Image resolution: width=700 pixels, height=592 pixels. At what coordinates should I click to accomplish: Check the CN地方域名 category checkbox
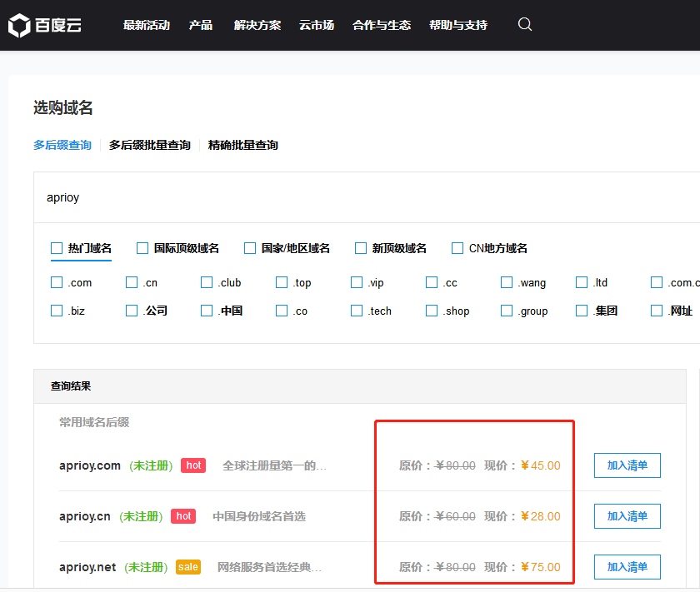pyautogui.click(x=457, y=248)
